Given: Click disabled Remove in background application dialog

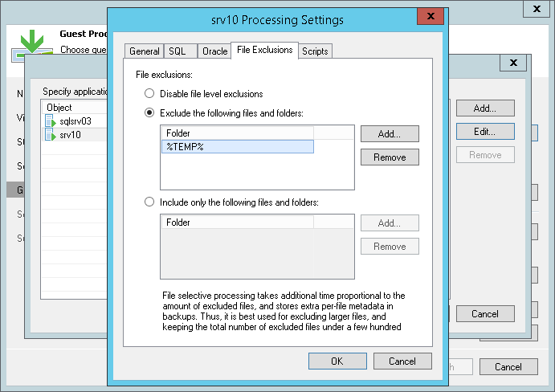Looking at the screenshot, I should [x=485, y=155].
